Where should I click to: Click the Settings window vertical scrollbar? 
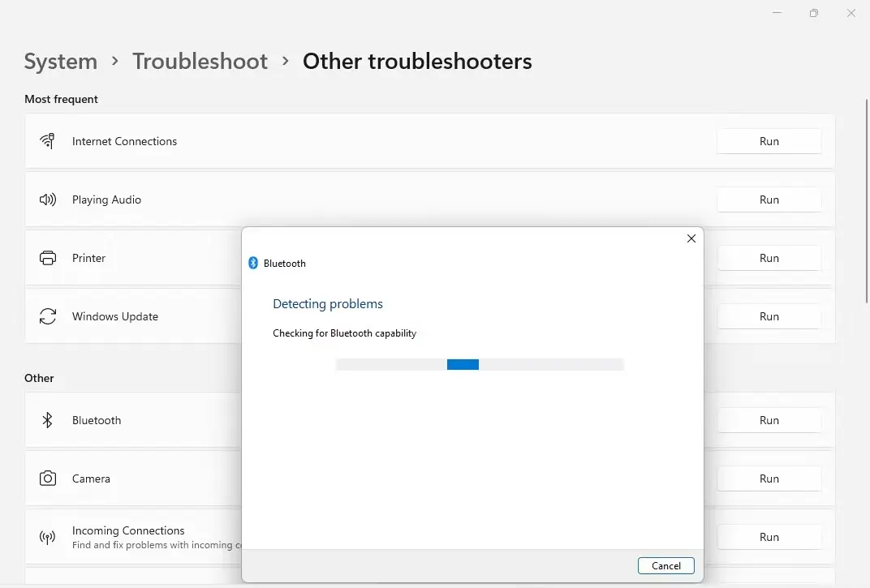click(866, 201)
